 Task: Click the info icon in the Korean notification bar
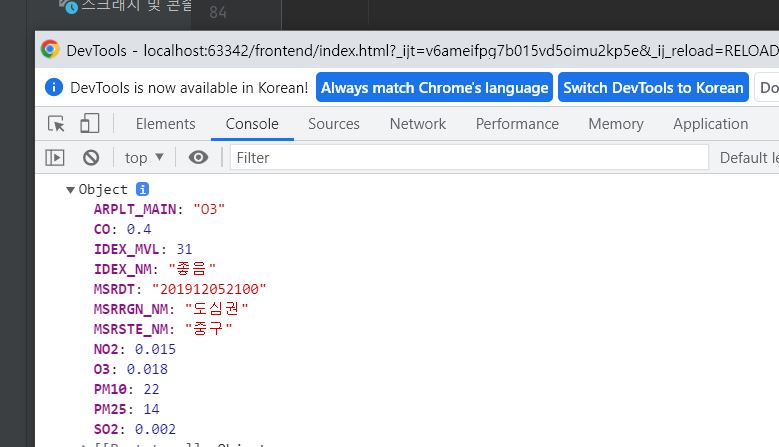coord(54,87)
